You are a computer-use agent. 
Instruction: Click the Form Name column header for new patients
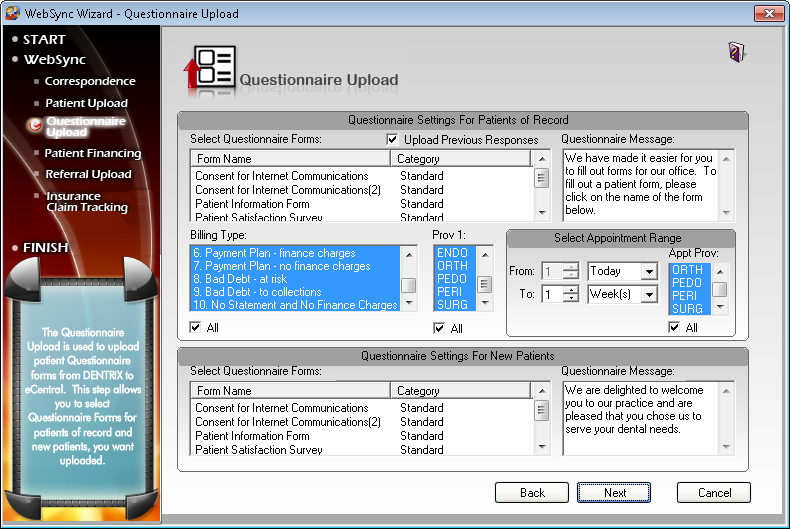(290, 391)
